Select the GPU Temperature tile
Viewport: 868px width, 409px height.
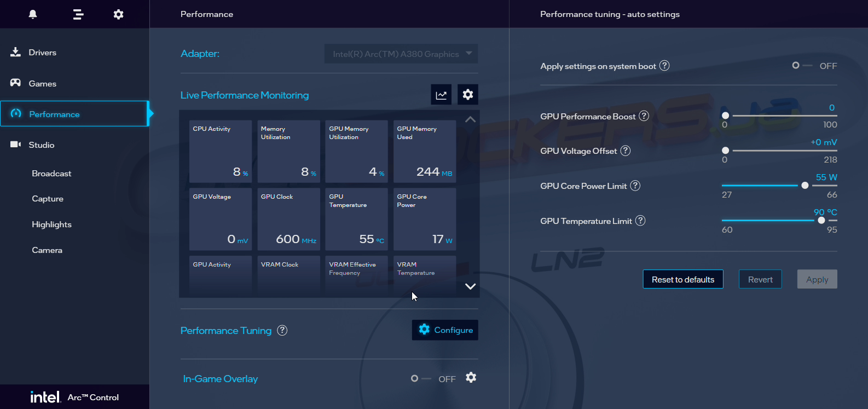(357, 220)
